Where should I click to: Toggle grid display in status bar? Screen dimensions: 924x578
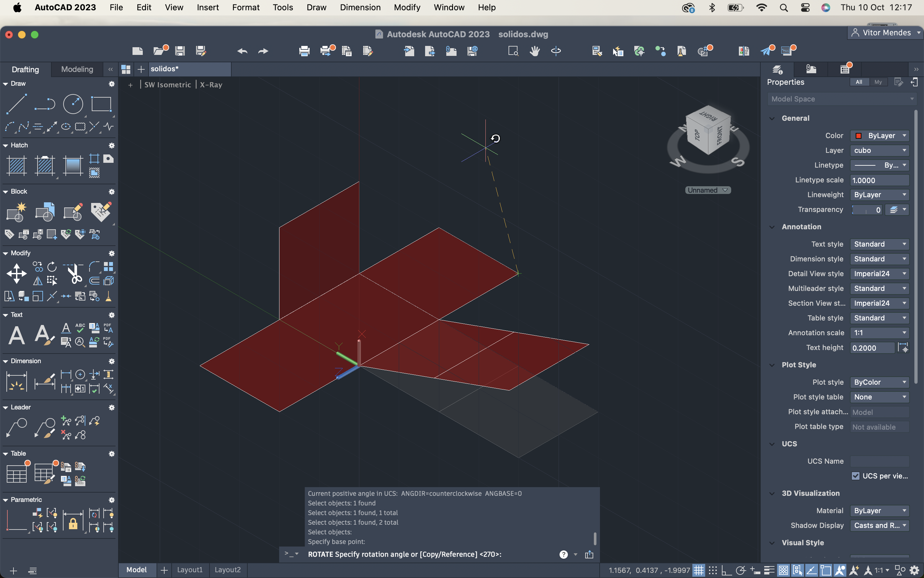point(699,570)
